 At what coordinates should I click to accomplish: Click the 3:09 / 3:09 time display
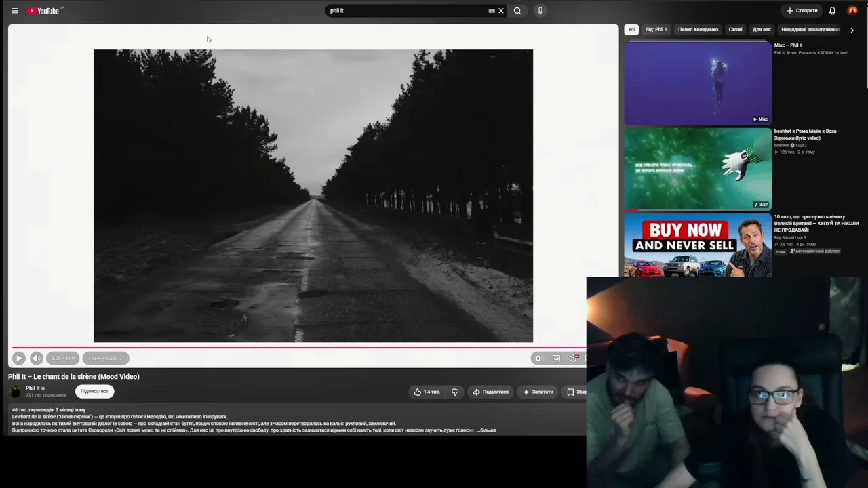(x=62, y=359)
